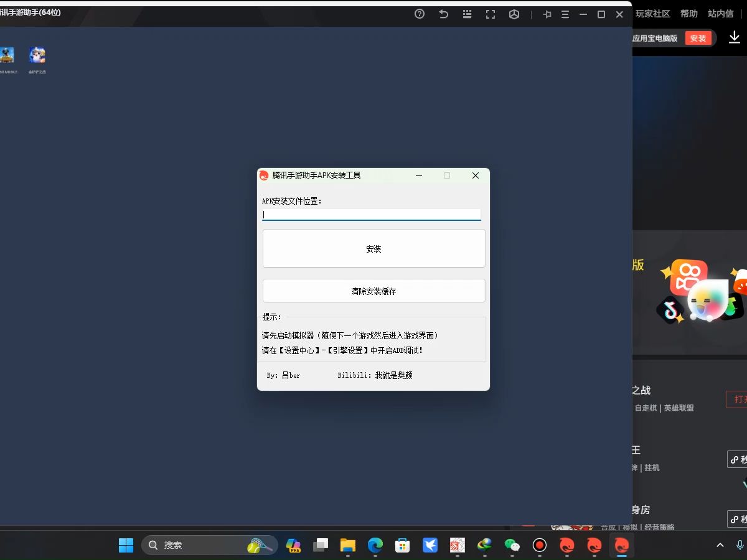The image size is (747, 560).
Task: Click the IDM downloader icon in the taskbar
Action: [x=484, y=544]
